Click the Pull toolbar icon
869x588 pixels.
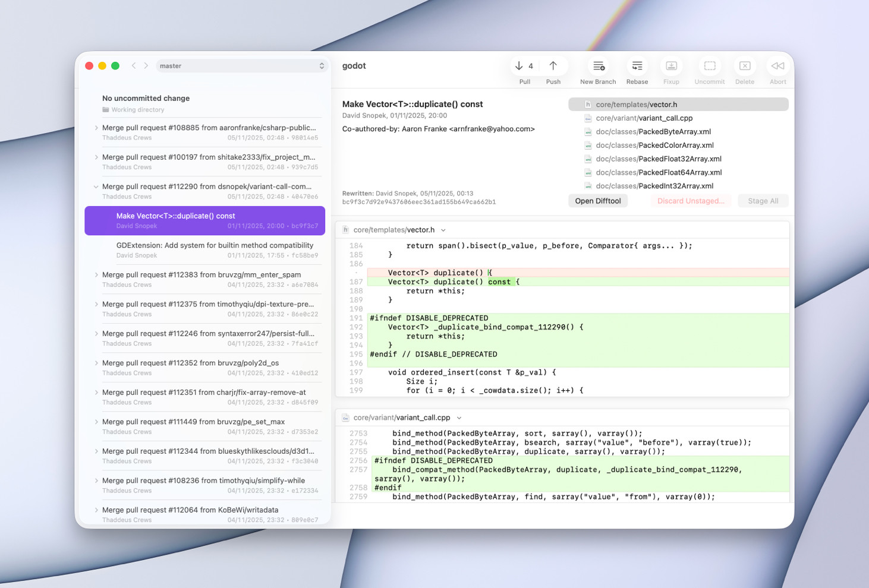click(x=519, y=66)
